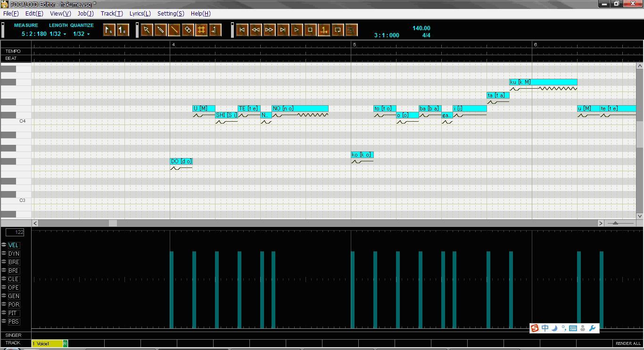
Task: Click the velocity value field showing 122
Action: click(x=15, y=232)
